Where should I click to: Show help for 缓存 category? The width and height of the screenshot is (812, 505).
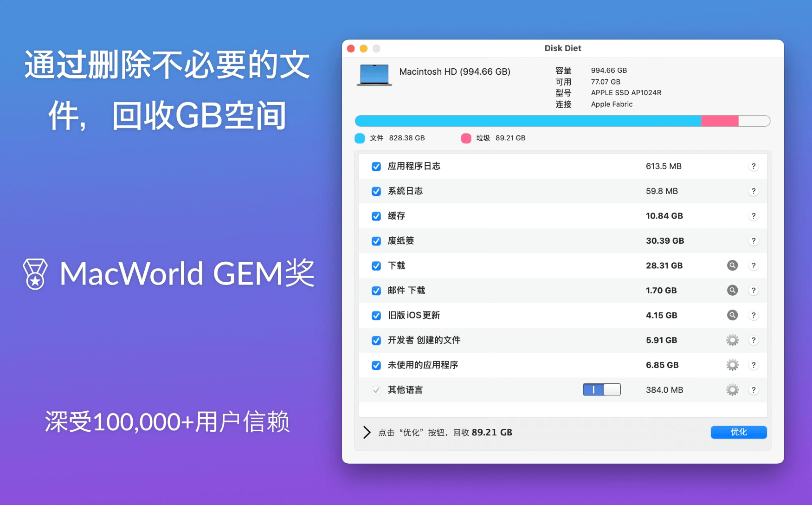pos(754,215)
